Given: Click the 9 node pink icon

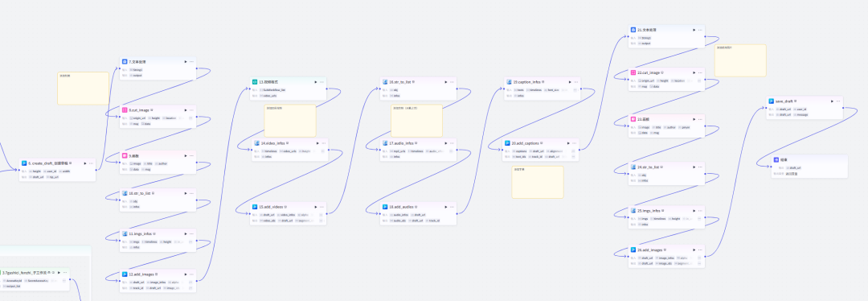Looking at the screenshot, I should click(x=125, y=156).
